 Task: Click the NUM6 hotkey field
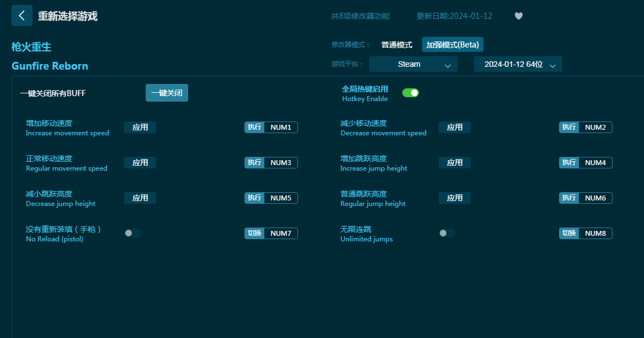(x=595, y=198)
